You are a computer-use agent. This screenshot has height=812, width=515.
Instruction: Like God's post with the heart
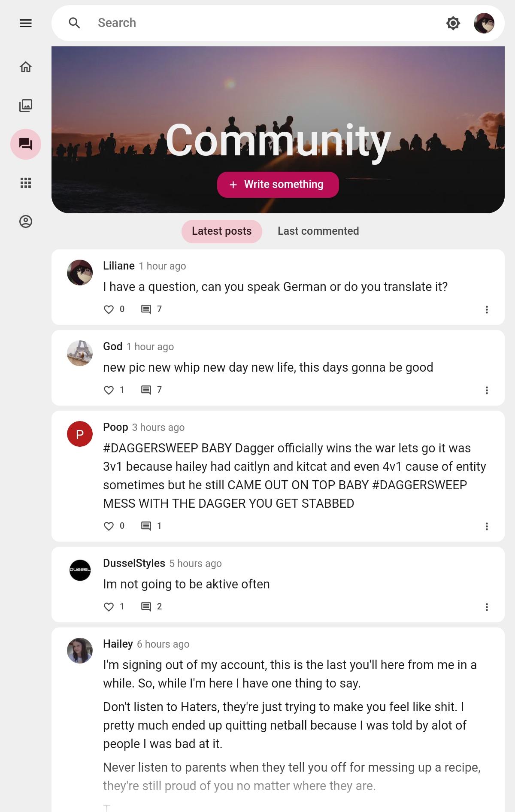tap(109, 390)
